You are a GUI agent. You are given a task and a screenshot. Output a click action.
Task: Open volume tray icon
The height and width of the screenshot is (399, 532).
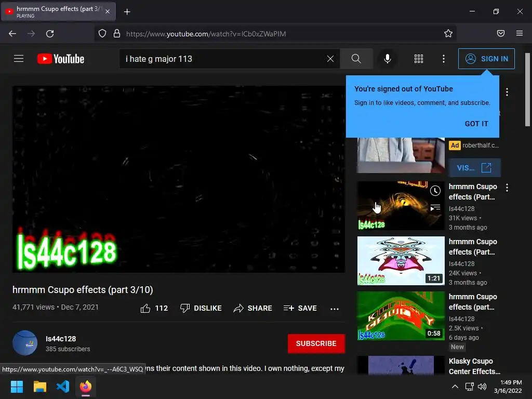(x=482, y=387)
